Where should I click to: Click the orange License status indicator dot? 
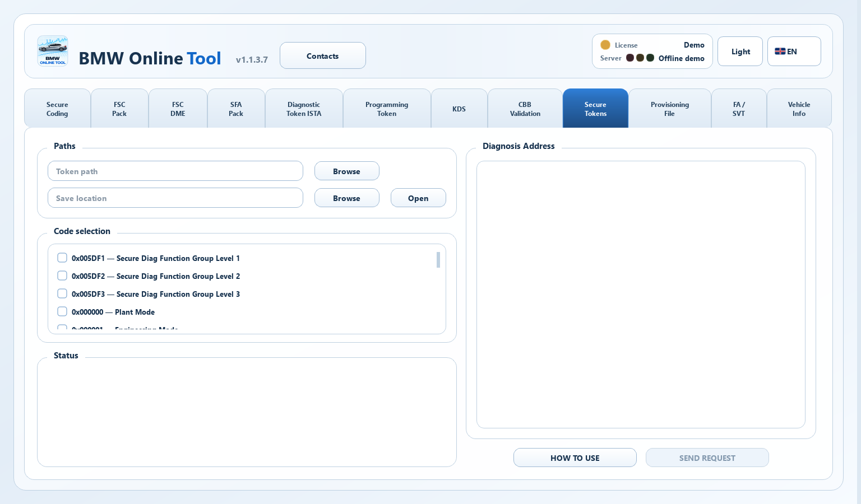(x=605, y=45)
